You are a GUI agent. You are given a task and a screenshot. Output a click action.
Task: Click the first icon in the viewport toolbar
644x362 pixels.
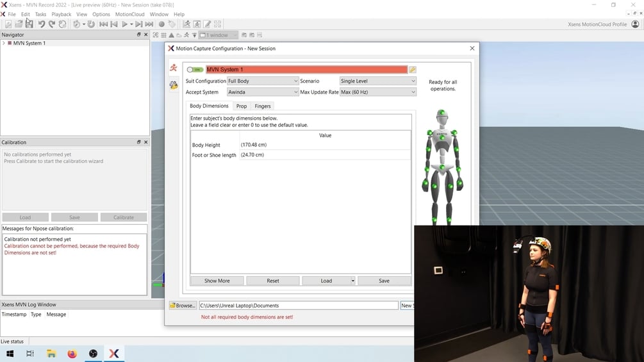[x=156, y=35]
